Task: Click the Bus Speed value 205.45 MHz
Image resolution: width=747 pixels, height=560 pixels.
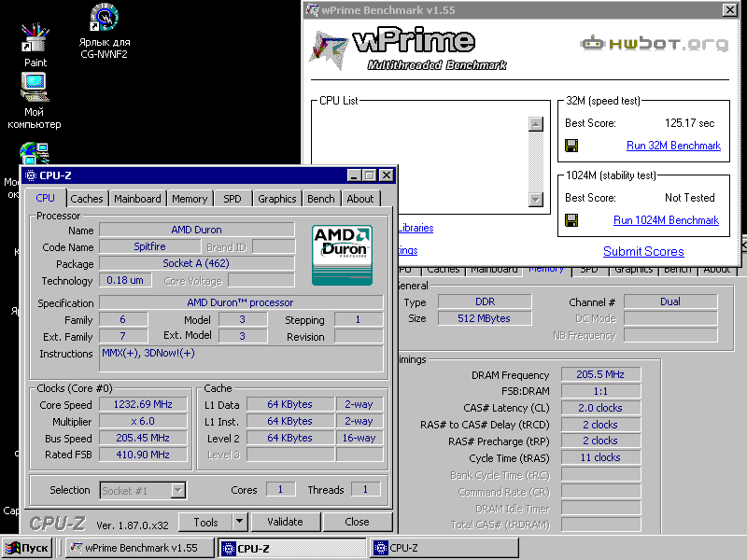Action: pos(143,438)
